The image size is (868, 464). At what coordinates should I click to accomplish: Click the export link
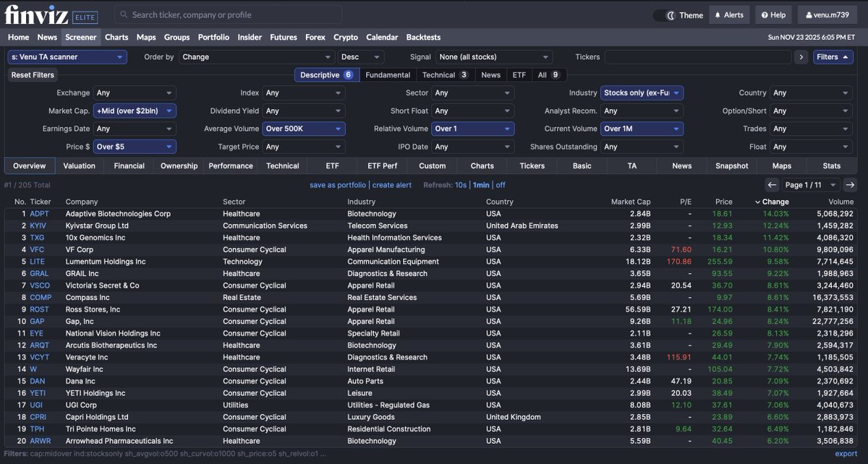(x=846, y=454)
